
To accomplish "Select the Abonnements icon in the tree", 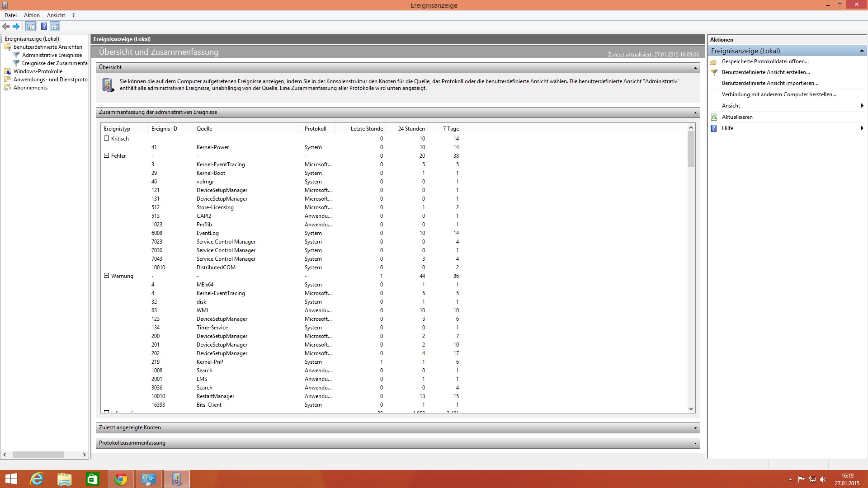I will (x=8, y=88).
